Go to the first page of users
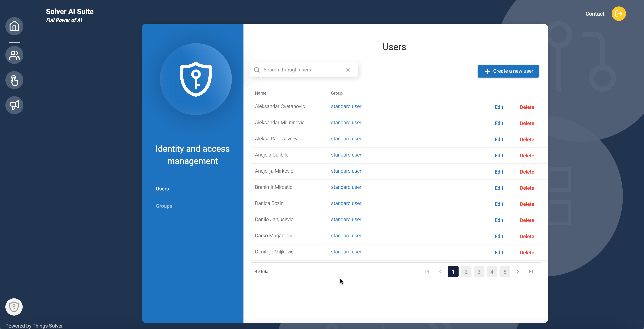 427,272
